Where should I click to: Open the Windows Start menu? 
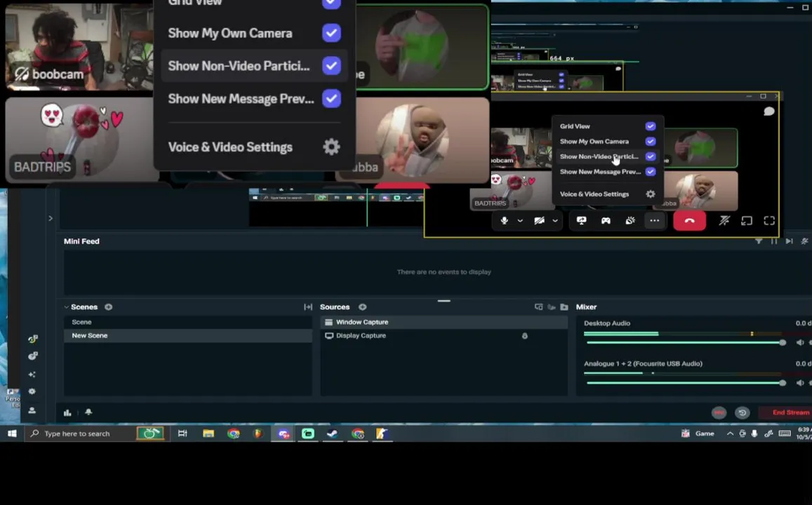[x=12, y=433]
